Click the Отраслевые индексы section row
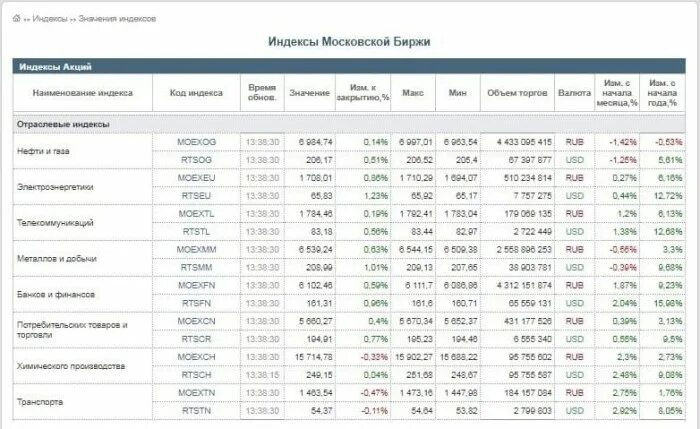The width and height of the screenshot is (700, 429). coord(349,124)
